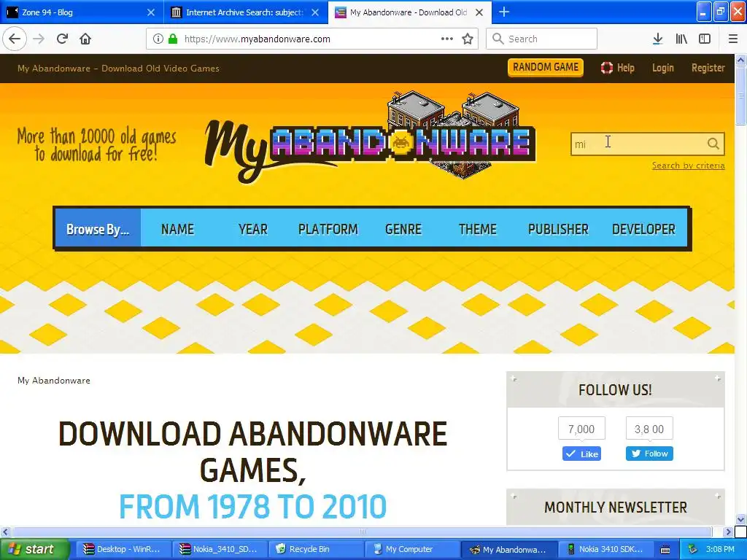Click vertical scrollbar down arrow
The width and height of the screenshot is (747, 560).
pyautogui.click(x=741, y=519)
